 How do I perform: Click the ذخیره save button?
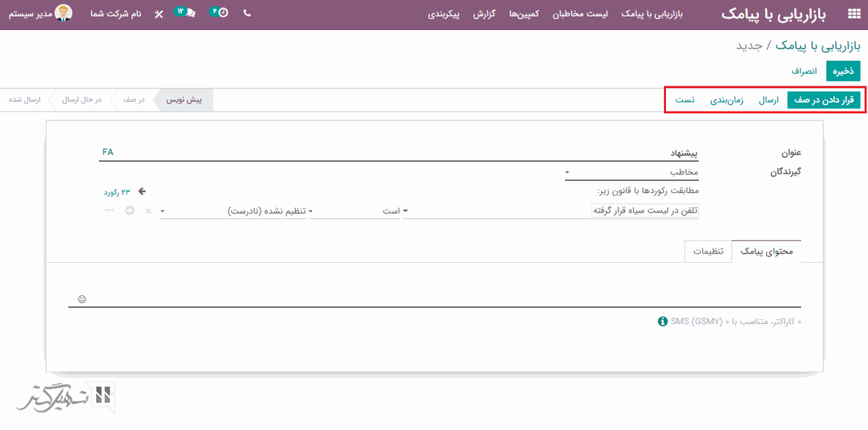pos(843,71)
